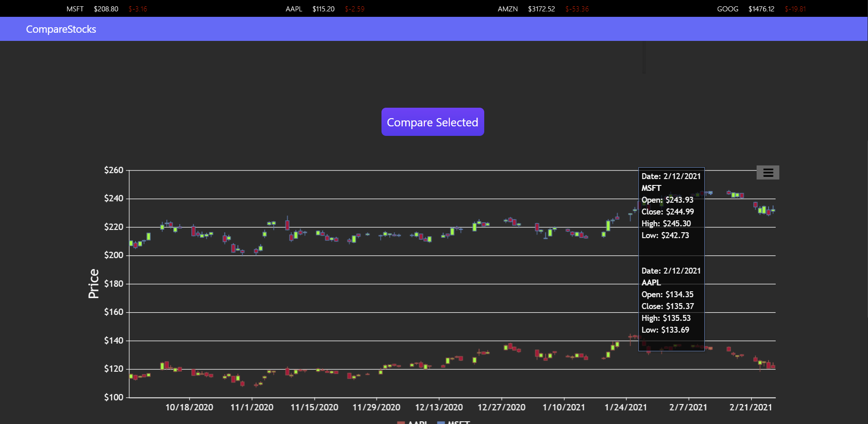Select the MSFT symbol in the top ticker
This screenshot has width=868, height=424.
tap(75, 9)
